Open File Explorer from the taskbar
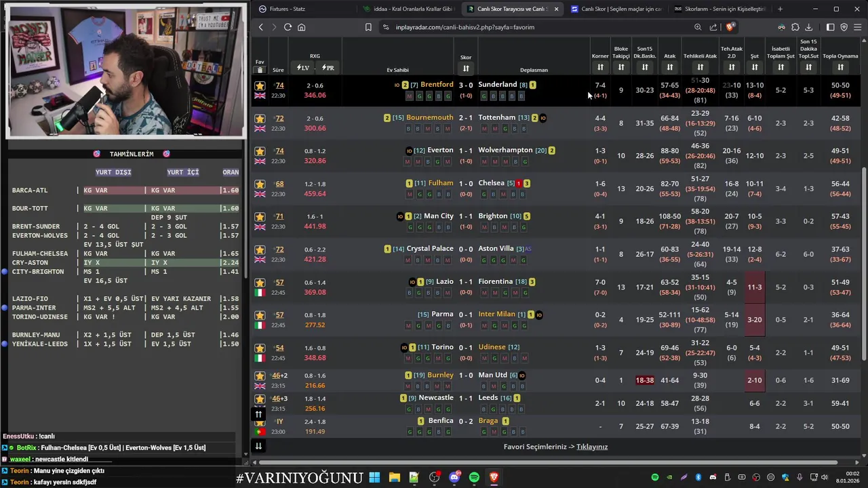 394,478
